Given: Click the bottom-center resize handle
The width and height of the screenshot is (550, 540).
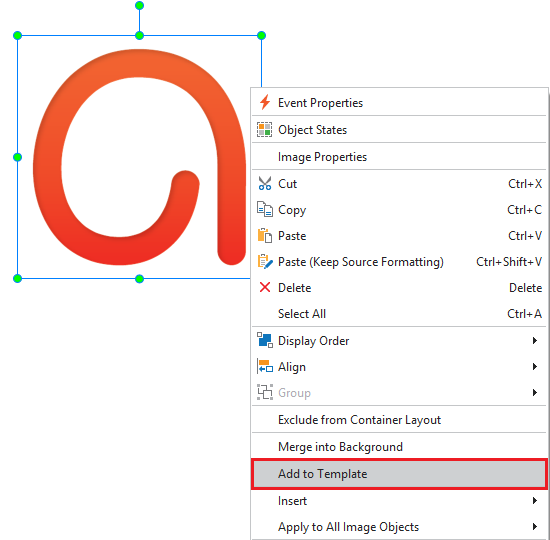Looking at the screenshot, I should [x=139, y=279].
